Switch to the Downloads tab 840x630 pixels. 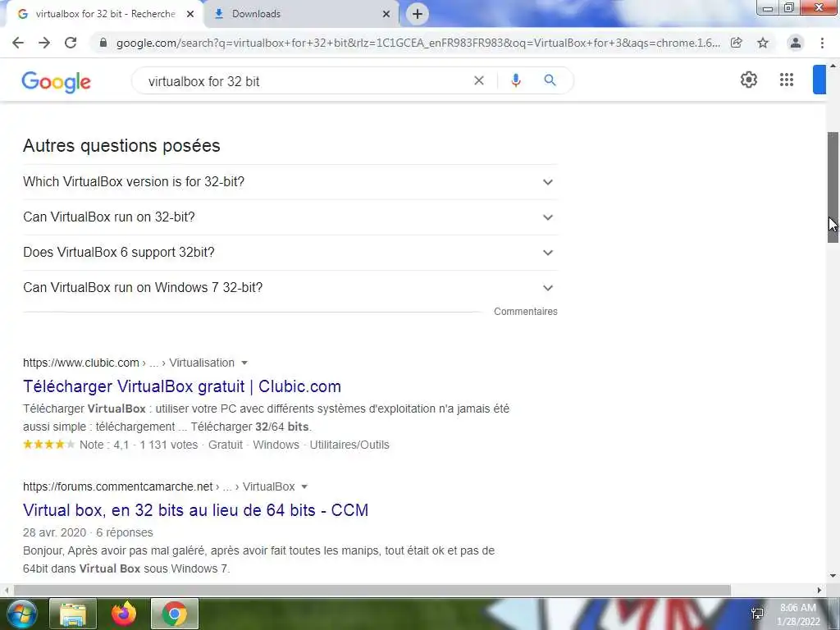[300, 14]
